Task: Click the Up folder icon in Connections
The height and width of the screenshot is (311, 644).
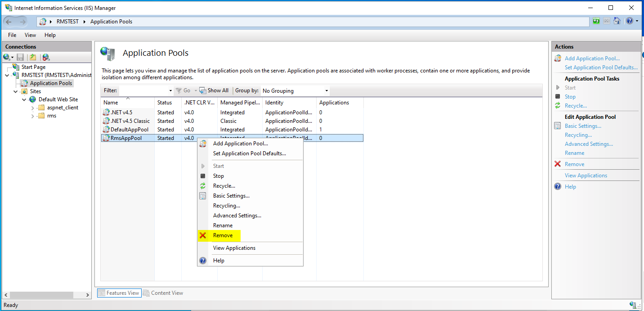Action: pos(33,57)
